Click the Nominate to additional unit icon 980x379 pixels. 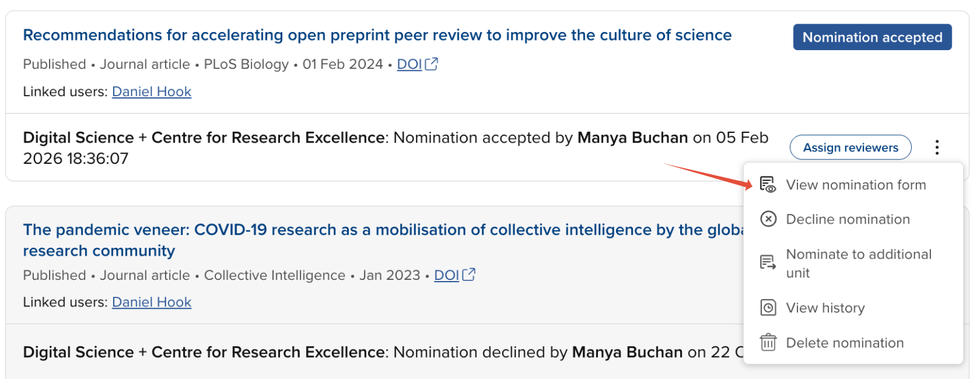coord(768,263)
